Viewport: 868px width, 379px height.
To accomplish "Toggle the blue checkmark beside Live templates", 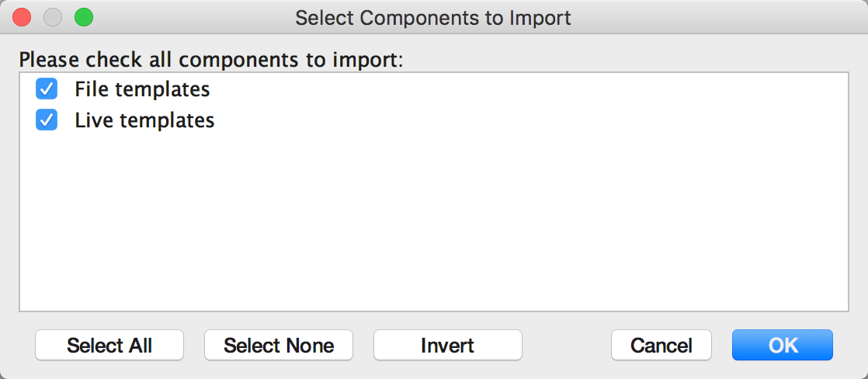I will (x=47, y=120).
